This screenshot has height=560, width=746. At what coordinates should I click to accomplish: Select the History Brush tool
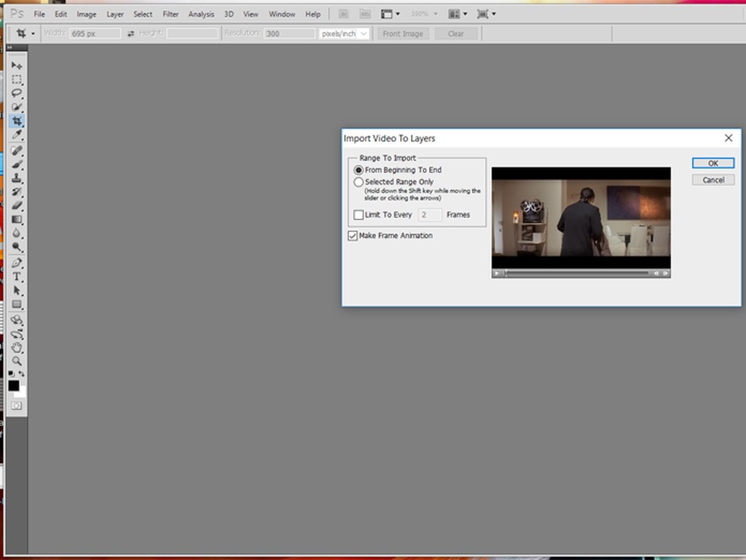[x=17, y=192]
